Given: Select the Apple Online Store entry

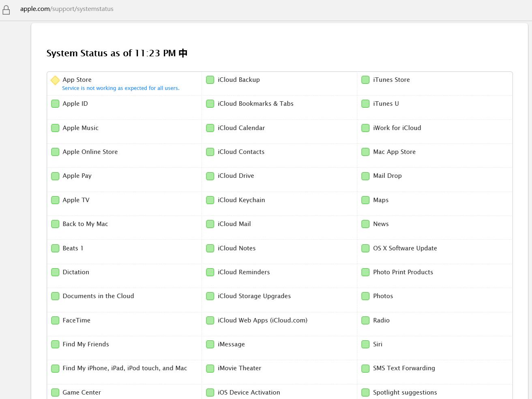Looking at the screenshot, I should 90,152.
